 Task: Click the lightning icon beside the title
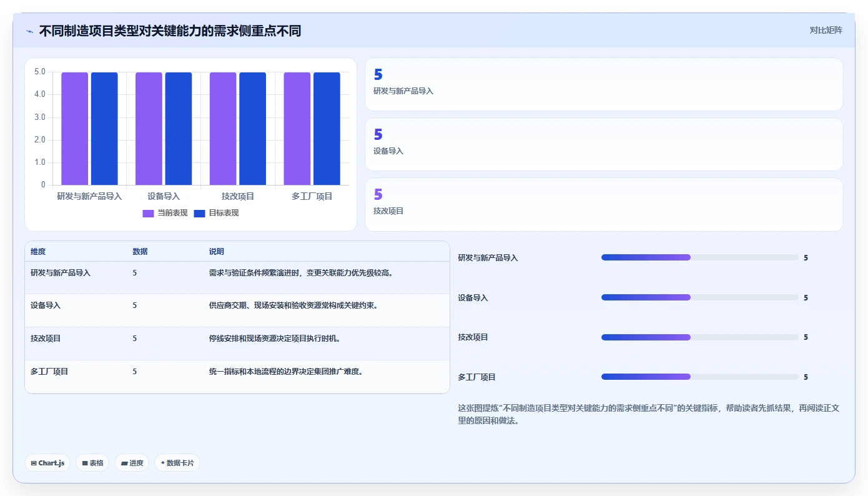tap(29, 31)
